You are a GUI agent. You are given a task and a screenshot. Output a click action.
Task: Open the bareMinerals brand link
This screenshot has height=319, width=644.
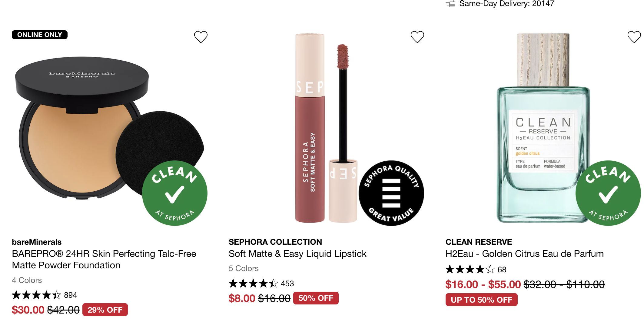point(37,242)
